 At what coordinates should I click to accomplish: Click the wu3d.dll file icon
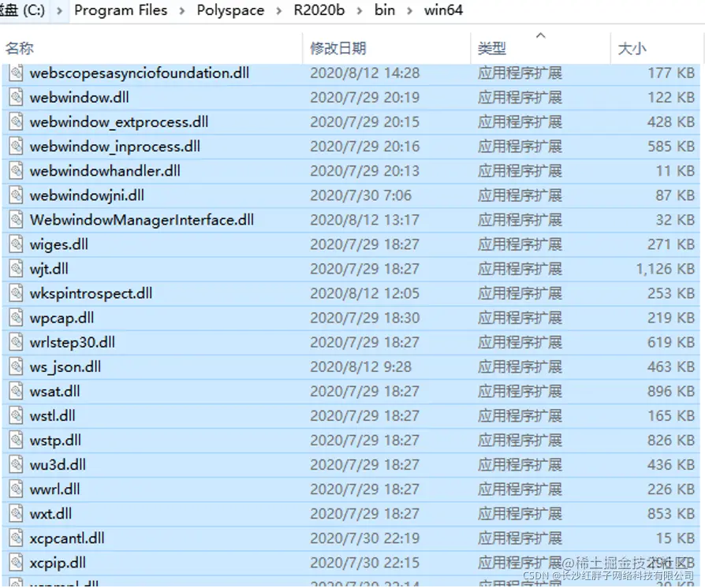(x=17, y=465)
